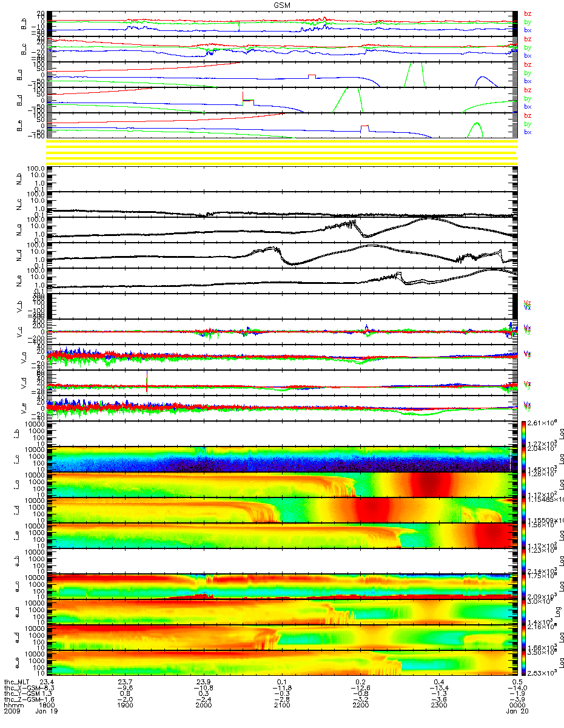The height and width of the screenshot is (728, 564).
Task: Click the Jan 20 date label
Action: (516, 711)
